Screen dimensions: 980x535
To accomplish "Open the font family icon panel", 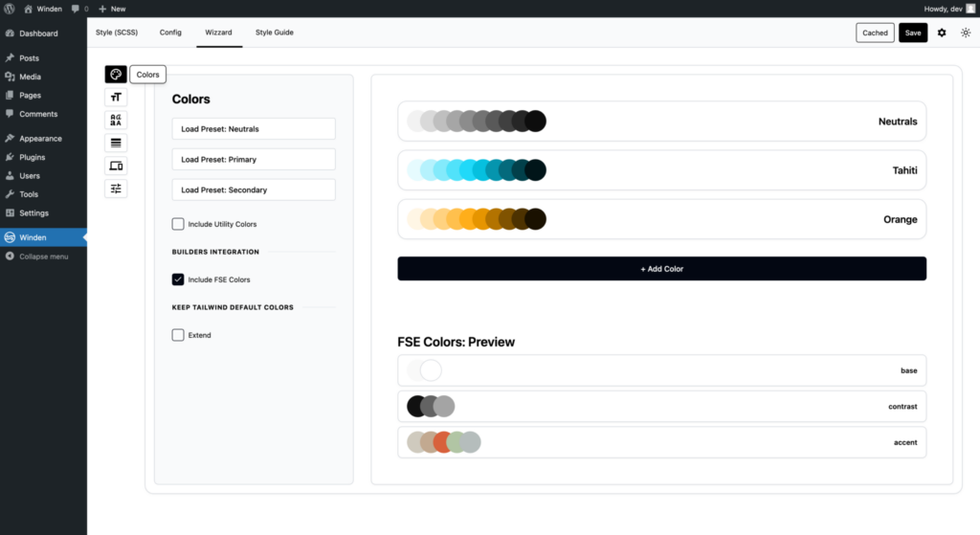I will [x=116, y=120].
